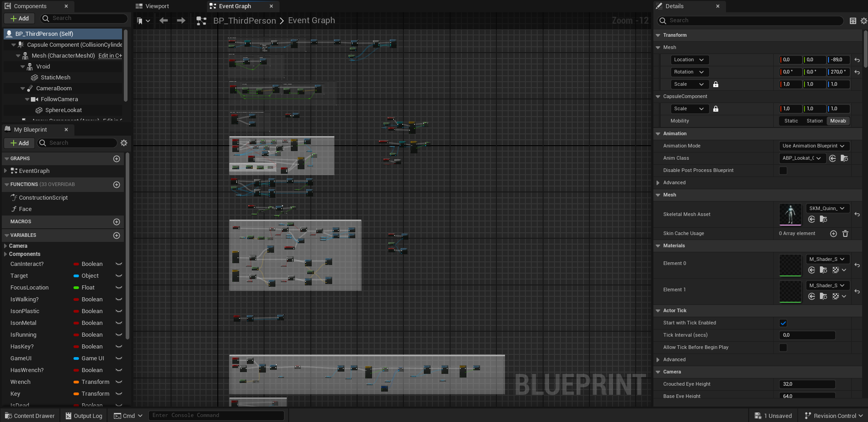
Task: Delete all Skin Cache Usage array elements
Action: coord(845,234)
